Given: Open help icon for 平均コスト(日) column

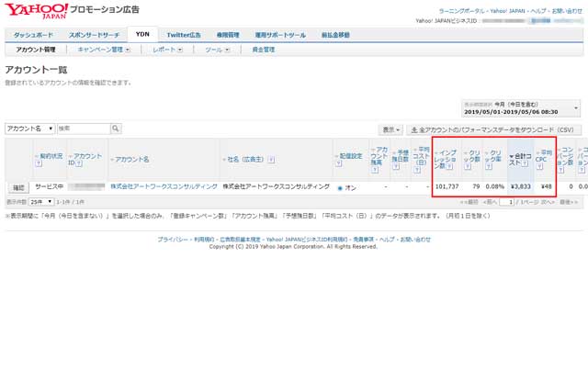Looking at the screenshot, I should point(416,170).
